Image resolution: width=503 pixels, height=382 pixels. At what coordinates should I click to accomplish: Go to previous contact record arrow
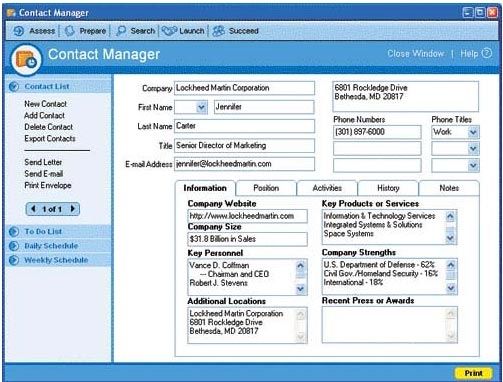33,209
